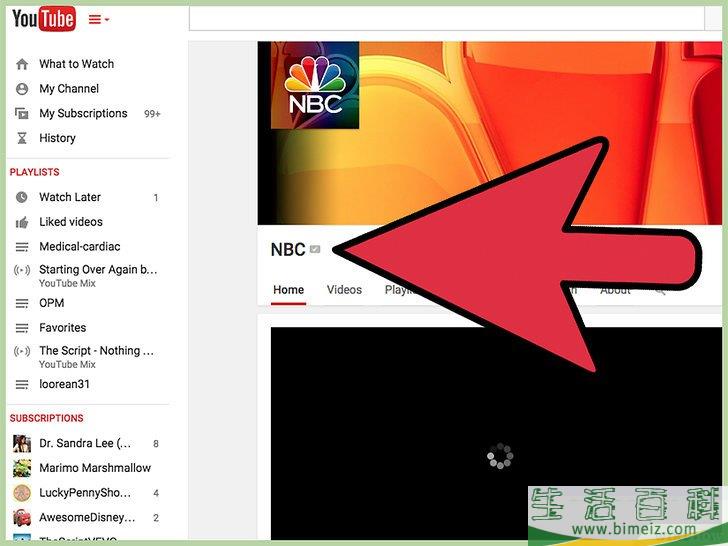This screenshot has height=546, width=728.
Task: Open the Favorites playlist
Action: (x=63, y=328)
